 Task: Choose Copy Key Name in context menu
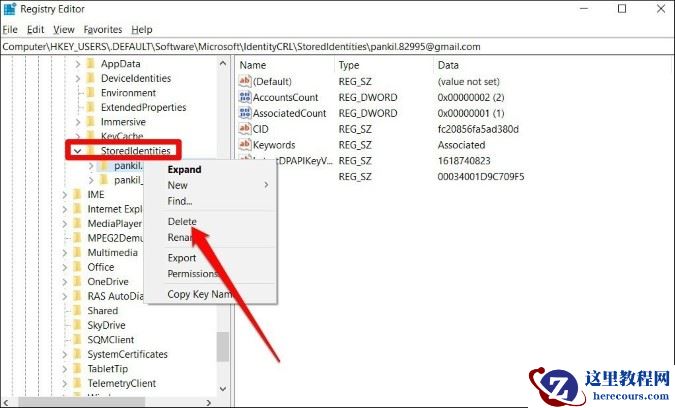[x=200, y=294]
